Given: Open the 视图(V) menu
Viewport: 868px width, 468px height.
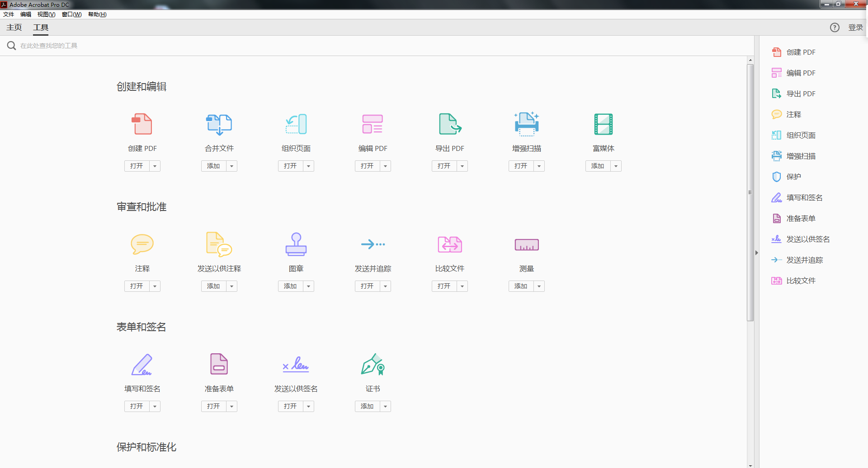Looking at the screenshot, I should point(46,14).
